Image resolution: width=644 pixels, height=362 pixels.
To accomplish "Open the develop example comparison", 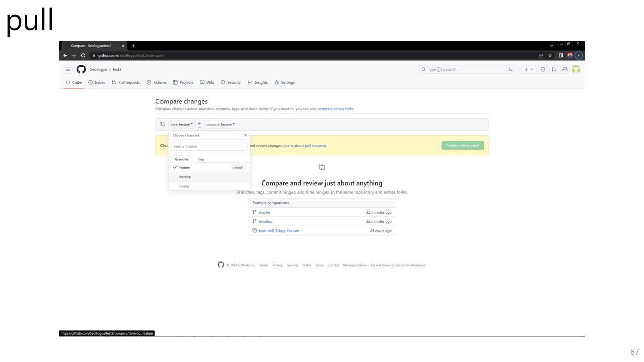I will tap(266, 221).
